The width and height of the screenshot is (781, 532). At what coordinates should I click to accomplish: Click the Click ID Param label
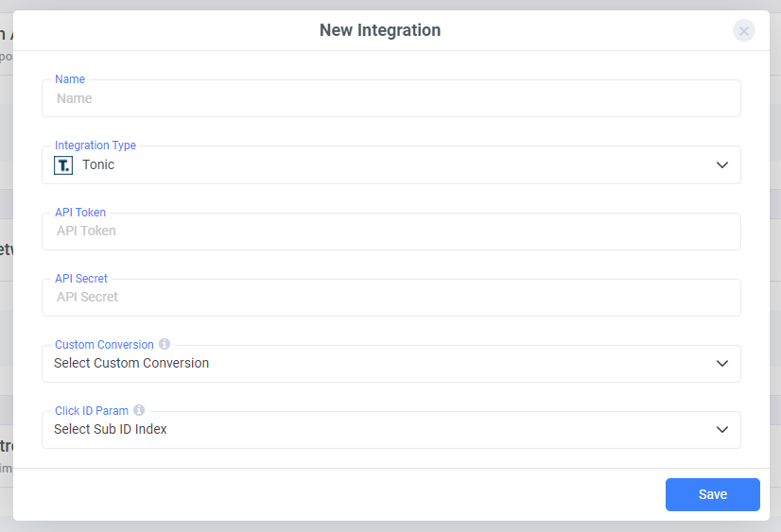point(92,411)
